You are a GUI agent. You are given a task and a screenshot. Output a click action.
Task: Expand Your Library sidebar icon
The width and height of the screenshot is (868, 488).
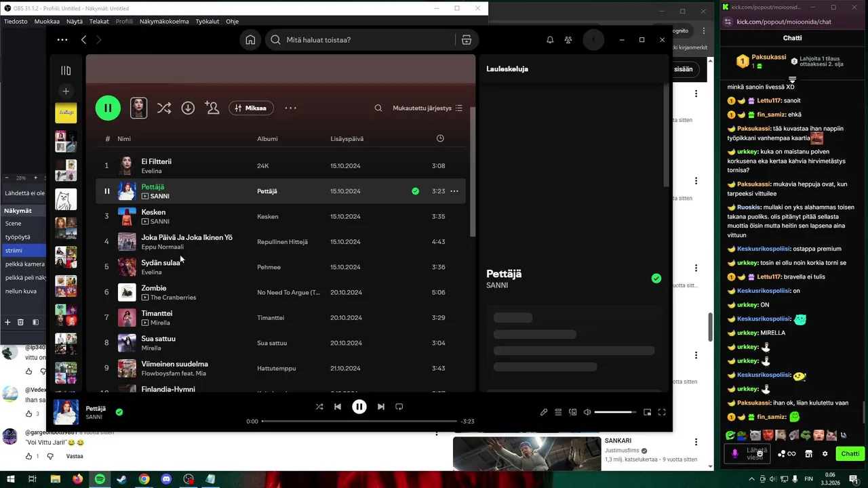click(x=66, y=70)
